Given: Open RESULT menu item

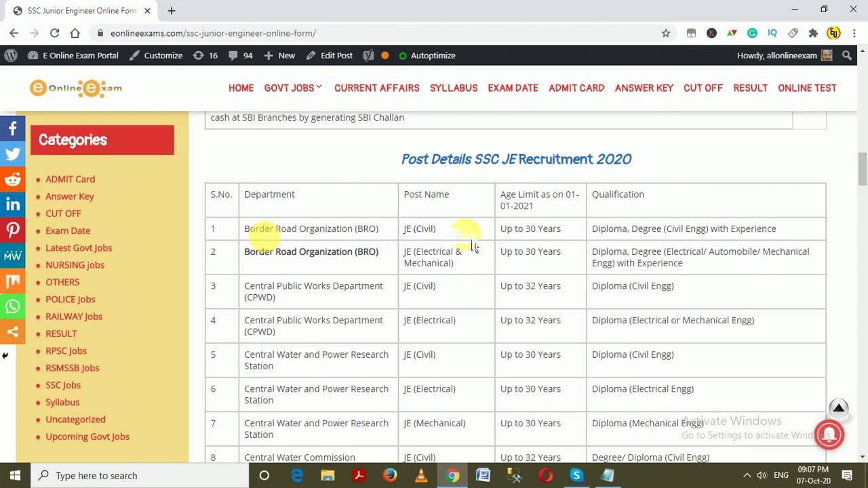Looking at the screenshot, I should tap(750, 88).
